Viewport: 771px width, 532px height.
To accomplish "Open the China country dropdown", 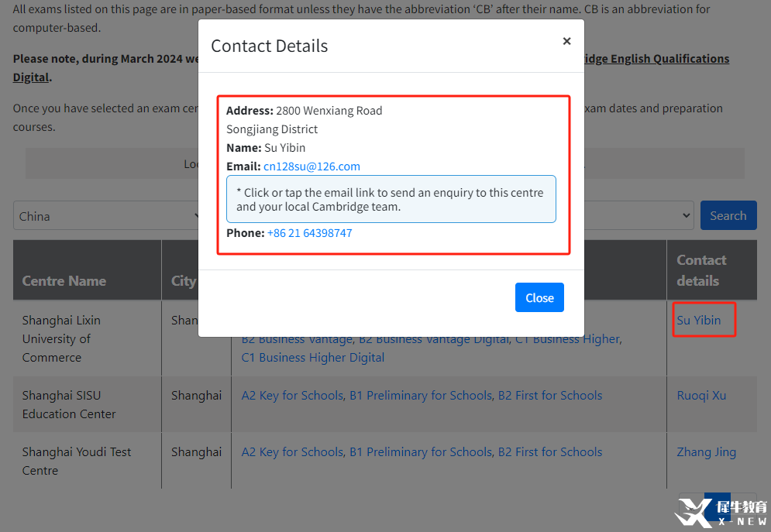I will 106,215.
